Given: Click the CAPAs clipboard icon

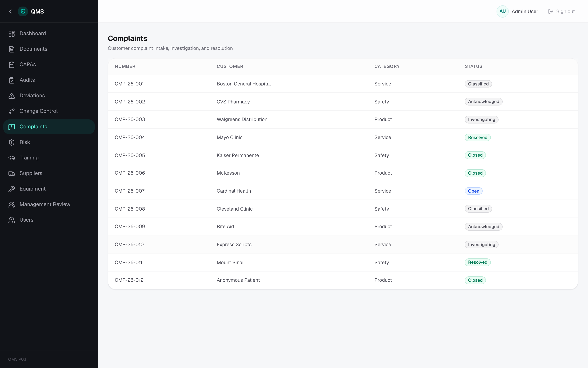Looking at the screenshot, I should [x=12, y=65].
